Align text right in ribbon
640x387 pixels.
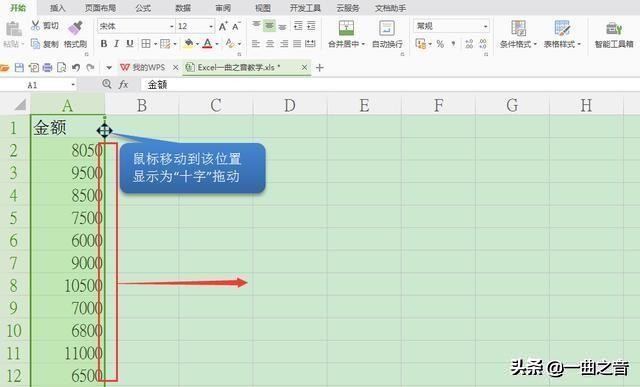[x=284, y=44]
